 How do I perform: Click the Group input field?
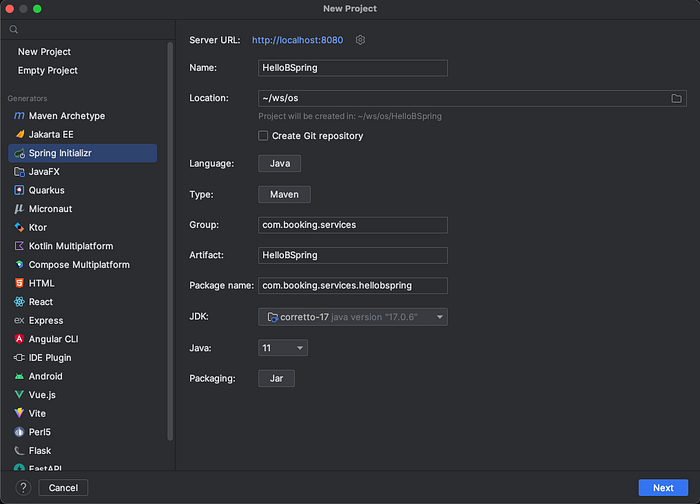tap(353, 225)
